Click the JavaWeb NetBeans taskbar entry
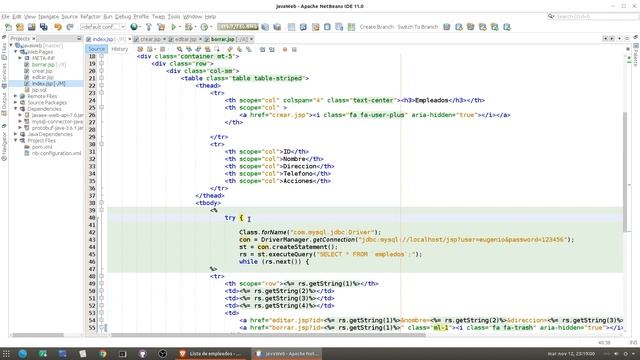Viewport: 640px width, 360px height. (287, 353)
